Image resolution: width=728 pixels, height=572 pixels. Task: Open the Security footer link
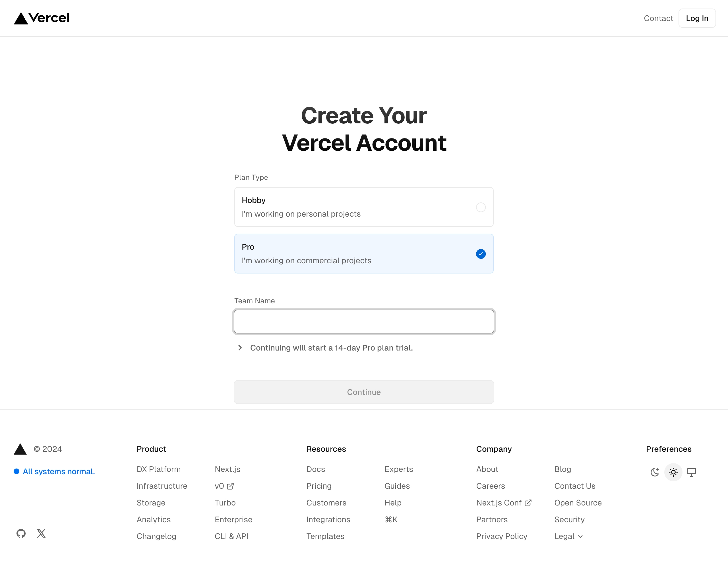[570, 519]
